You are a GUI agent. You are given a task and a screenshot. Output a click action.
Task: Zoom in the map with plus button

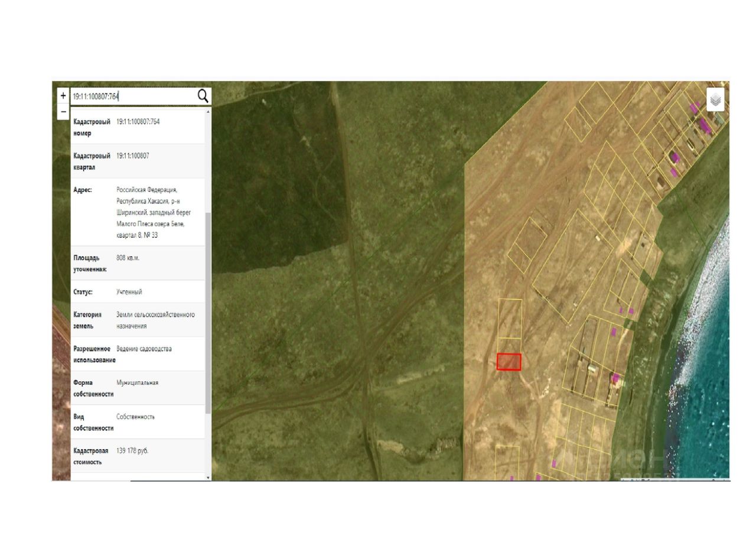pyautogui.click(x=63, y=96)
